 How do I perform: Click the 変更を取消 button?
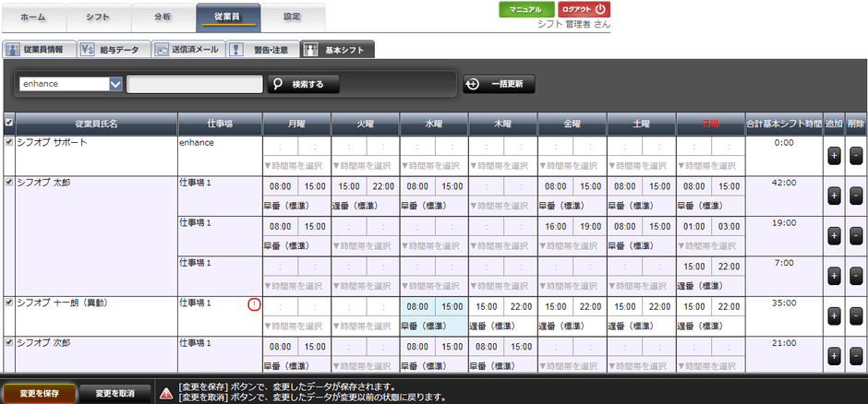[x=114, y=394]
